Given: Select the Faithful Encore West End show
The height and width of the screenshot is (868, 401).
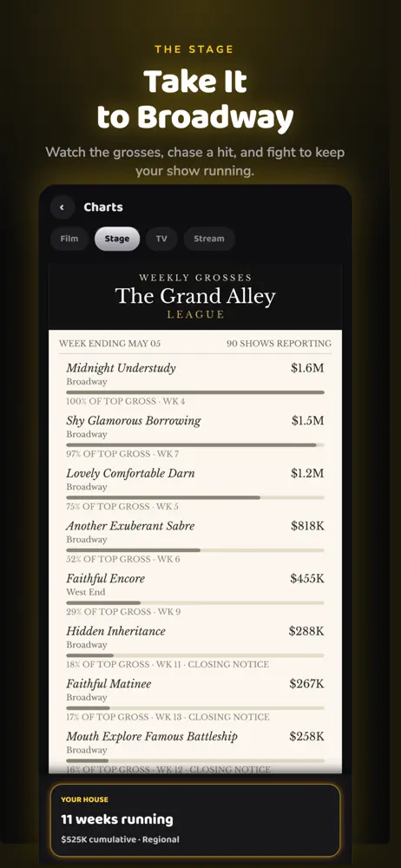Looking at the screenshot, I should [x=195, y=594].
